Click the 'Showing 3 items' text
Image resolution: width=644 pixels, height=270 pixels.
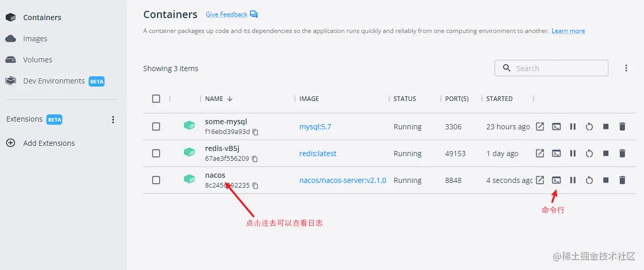[171, 69]
